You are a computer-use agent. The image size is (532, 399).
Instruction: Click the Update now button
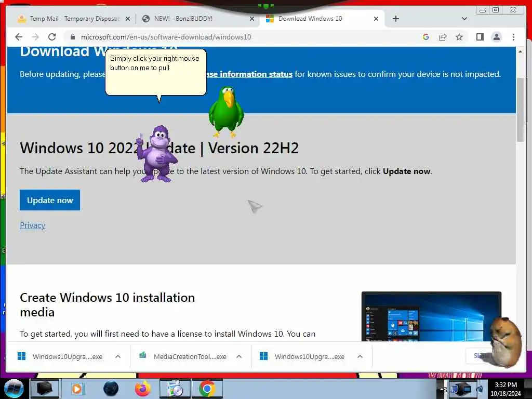50,200
